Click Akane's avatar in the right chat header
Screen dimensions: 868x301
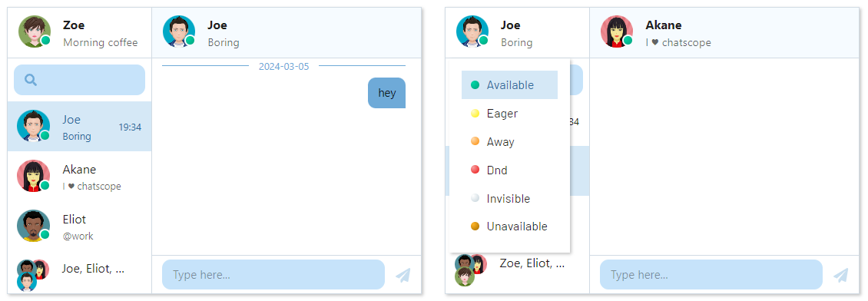coord(617,31)
